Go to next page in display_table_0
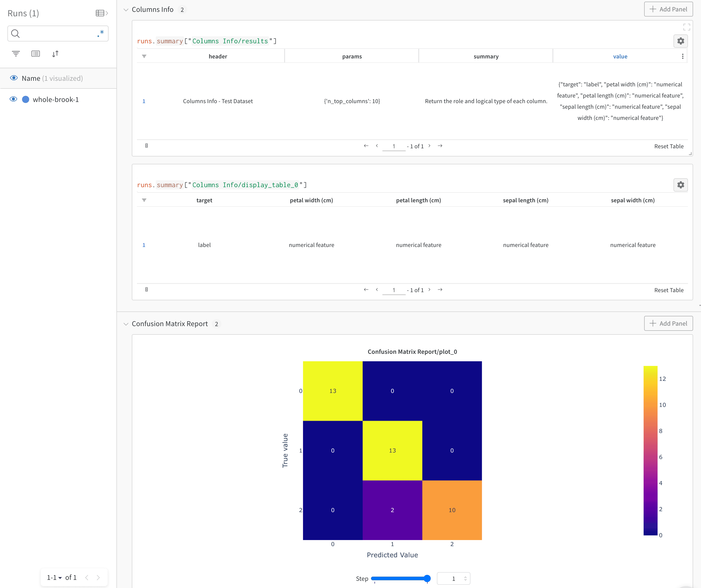 coord(429,290)
